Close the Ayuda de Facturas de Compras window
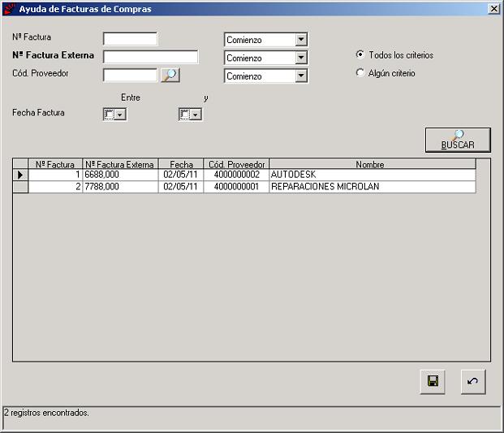The image size is (504, 433). tap(493, 9)
